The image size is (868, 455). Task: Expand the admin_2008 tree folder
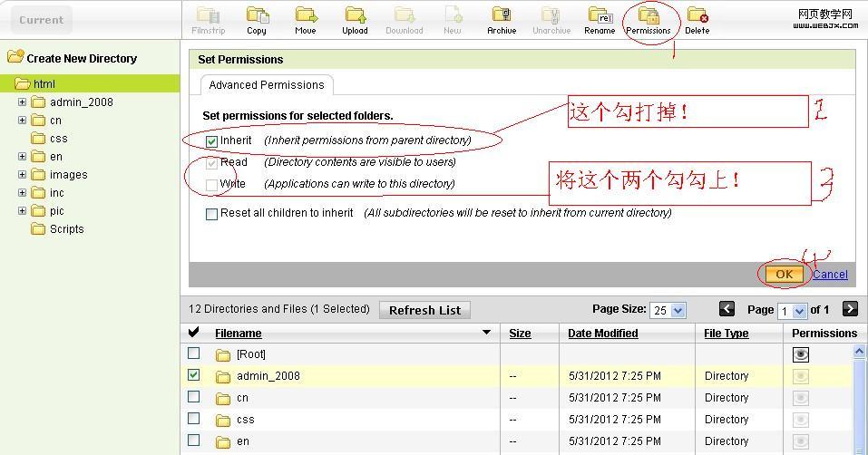point(23,102)
